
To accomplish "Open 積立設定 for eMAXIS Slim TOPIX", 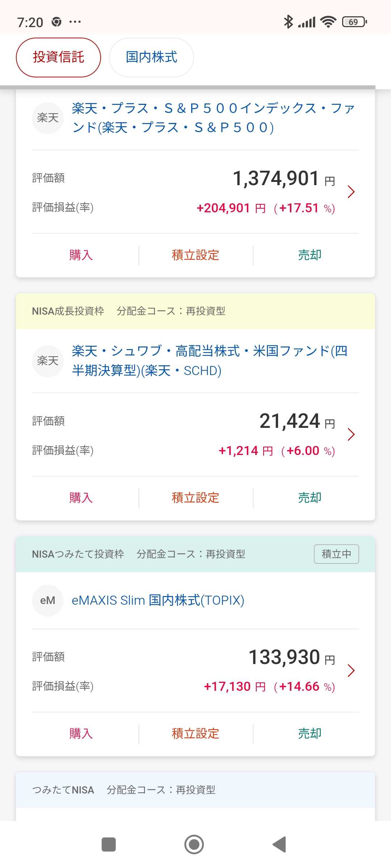I will tap(195, 733).
